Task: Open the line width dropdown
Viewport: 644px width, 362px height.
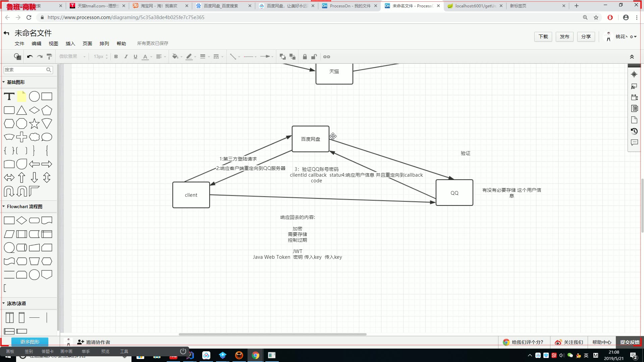Action: point(205,57)
